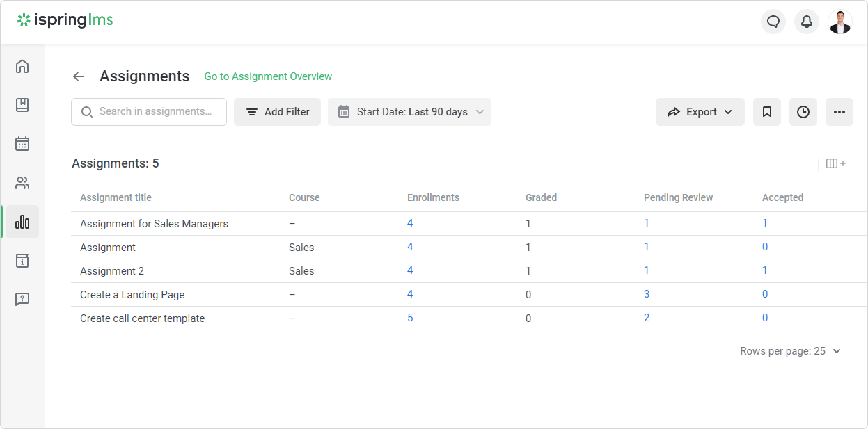868x429 pixels.
Task: Open the Start Date Last 90 days dropdown
Action: pyautogui.click(x=409, y=112)
